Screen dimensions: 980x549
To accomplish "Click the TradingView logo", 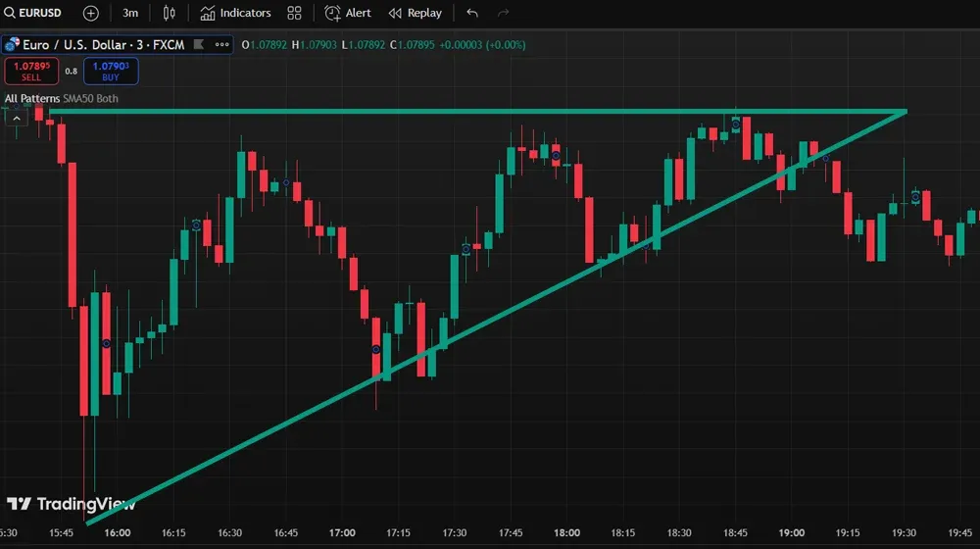I will [x=71, y=504].
